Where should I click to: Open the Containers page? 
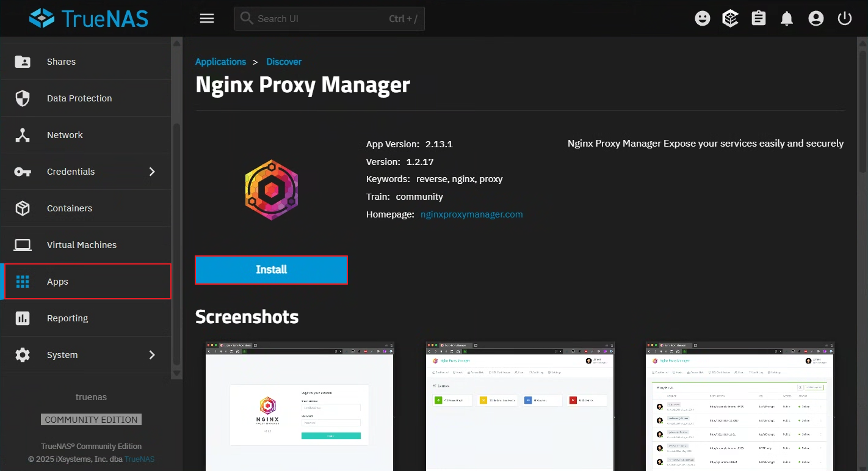[85, 208]
